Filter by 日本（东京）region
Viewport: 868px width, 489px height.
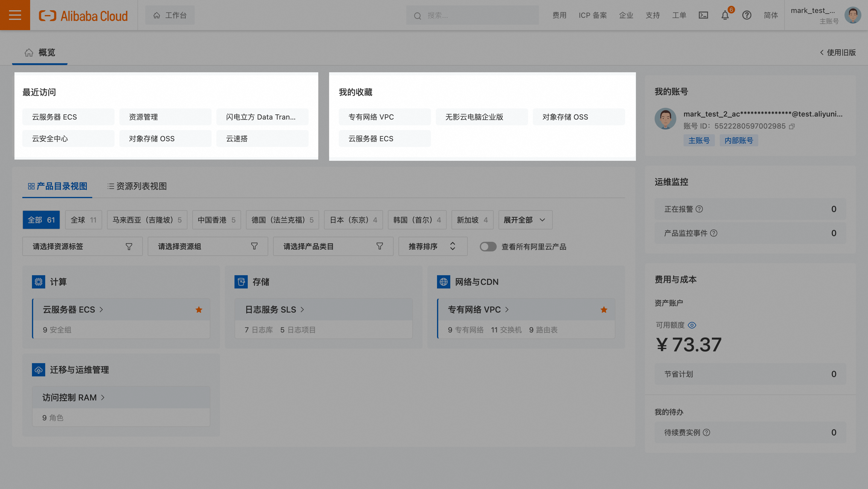click(x=354, y=220)
